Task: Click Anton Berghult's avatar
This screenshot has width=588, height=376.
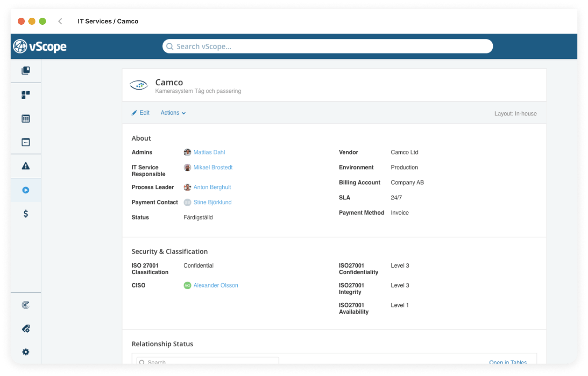Action: (x=187, y=187)
